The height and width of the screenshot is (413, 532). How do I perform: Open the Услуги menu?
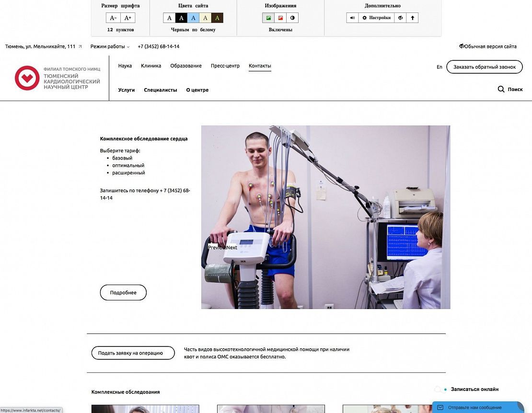click(127, 90)
